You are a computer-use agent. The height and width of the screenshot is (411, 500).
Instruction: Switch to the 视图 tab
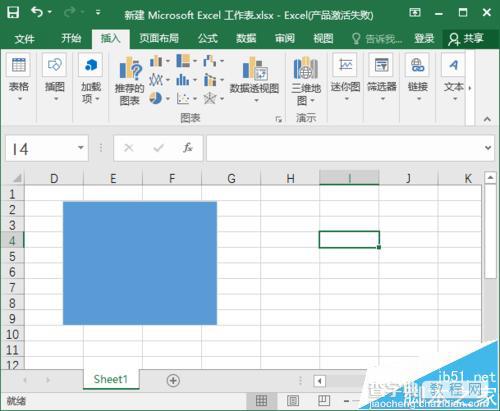tap(323, 38)
